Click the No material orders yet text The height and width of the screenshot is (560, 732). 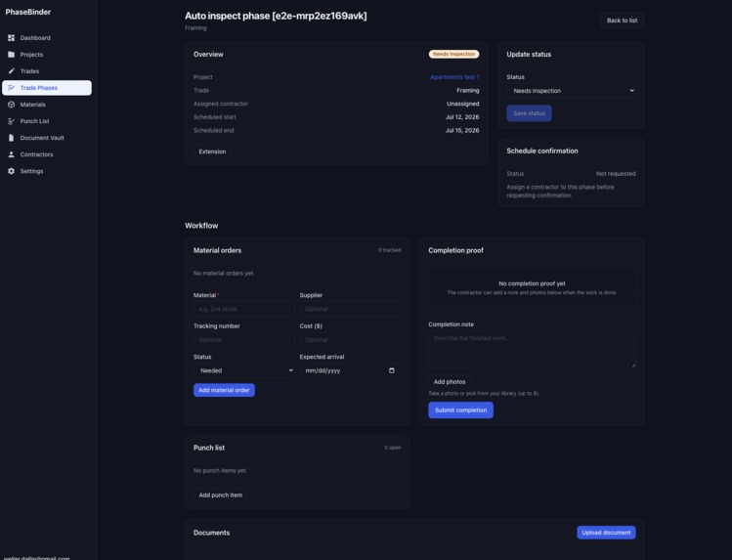(x=224, y=274)
